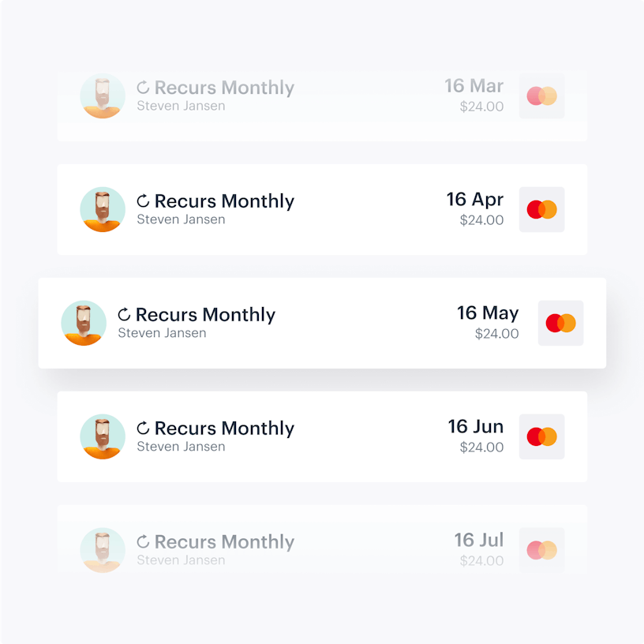The height and width of the screenshot is (644, 644).
Task: Click the recurring arrow icon on the 16 Jun row
Action: click(x=142, y=428)
